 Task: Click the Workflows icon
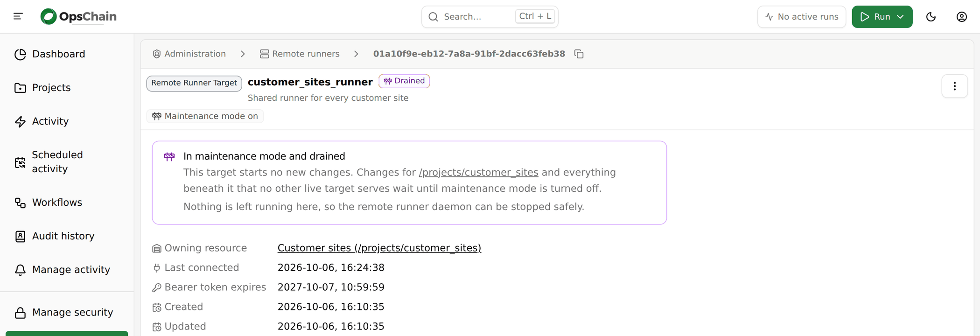click(20, 203)
